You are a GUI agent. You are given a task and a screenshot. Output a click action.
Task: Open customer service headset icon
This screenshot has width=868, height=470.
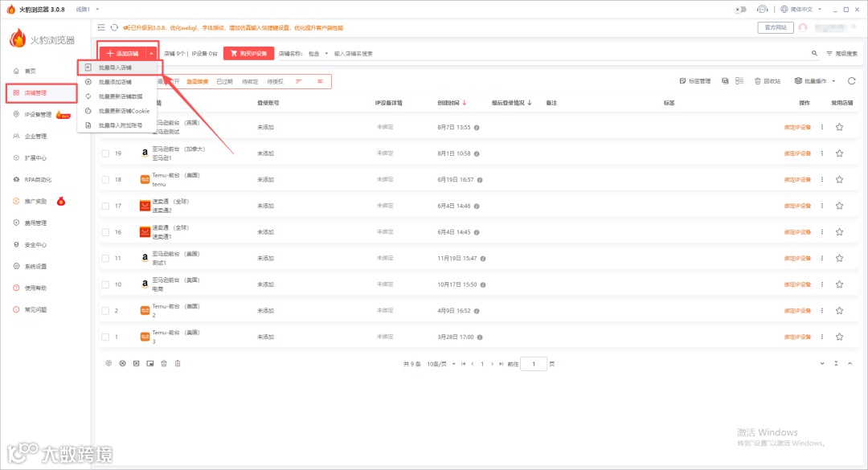pos(762,10)
